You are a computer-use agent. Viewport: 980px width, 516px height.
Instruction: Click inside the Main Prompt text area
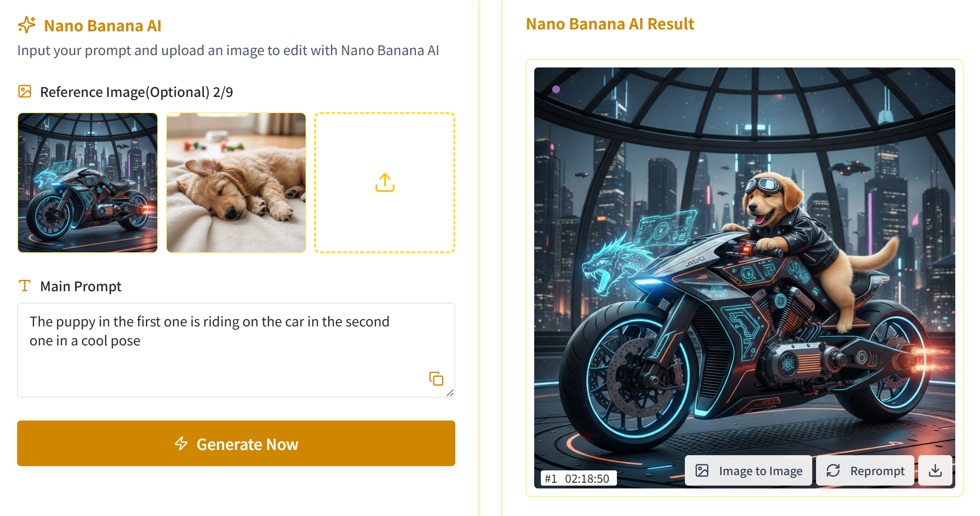pyautogui.click(x=228, y=361)
